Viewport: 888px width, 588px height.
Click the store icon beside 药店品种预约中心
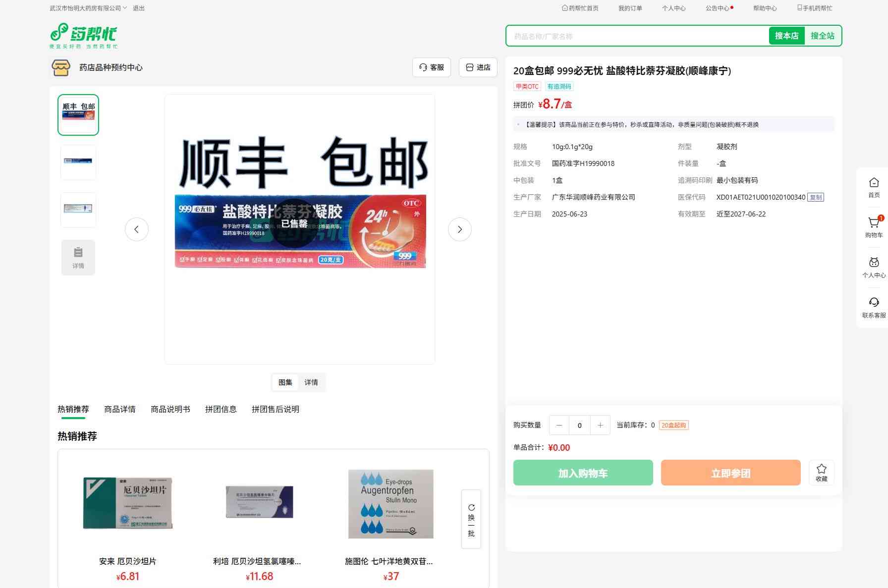tap(61, 68)
